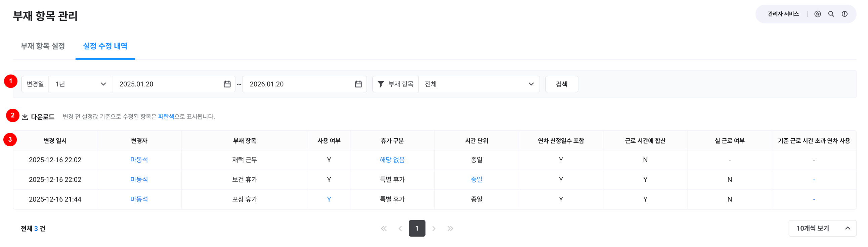Click the 관리자 서비스 button
The image size is (868, 247).
pos(783,14)
